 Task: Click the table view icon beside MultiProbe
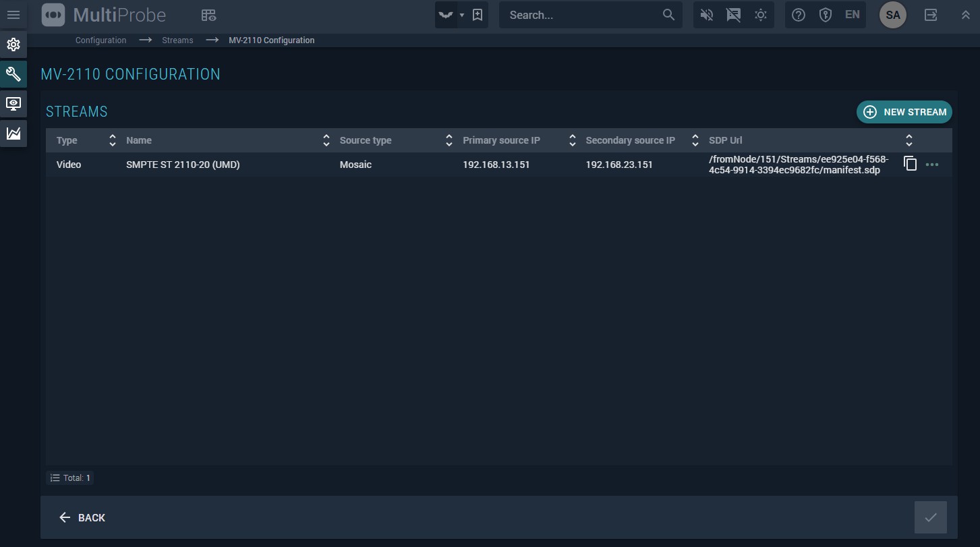[x=208, y=15]
